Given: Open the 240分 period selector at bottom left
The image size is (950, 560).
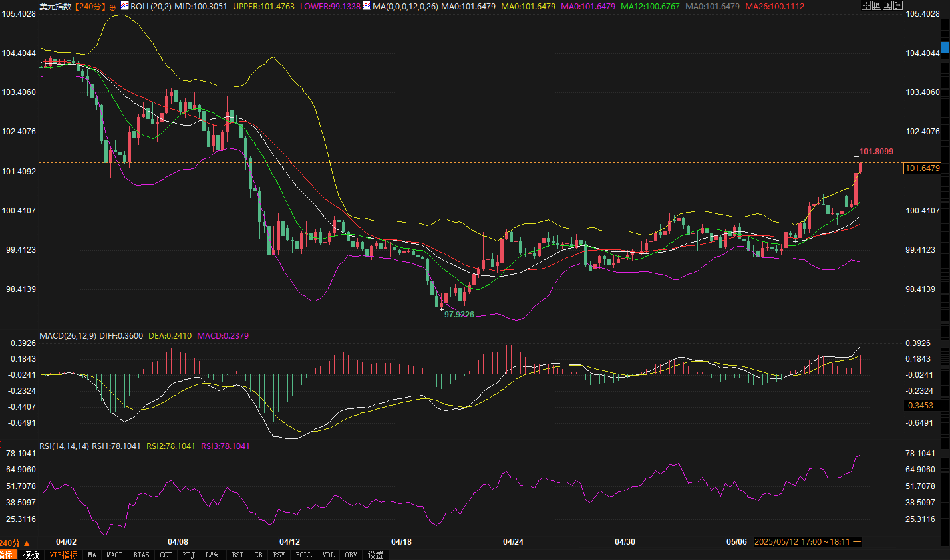Looking at the screenshot, I should 15,543.
